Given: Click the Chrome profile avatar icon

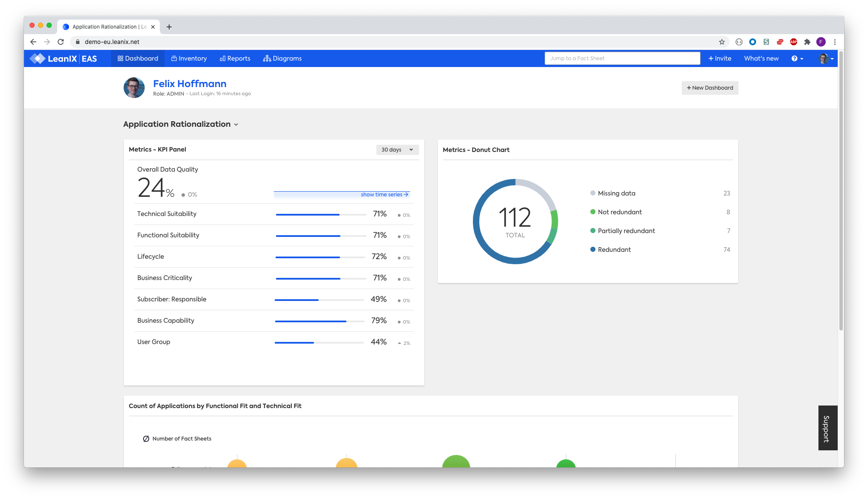Looking at the screenshot, I should click(821, 42).
